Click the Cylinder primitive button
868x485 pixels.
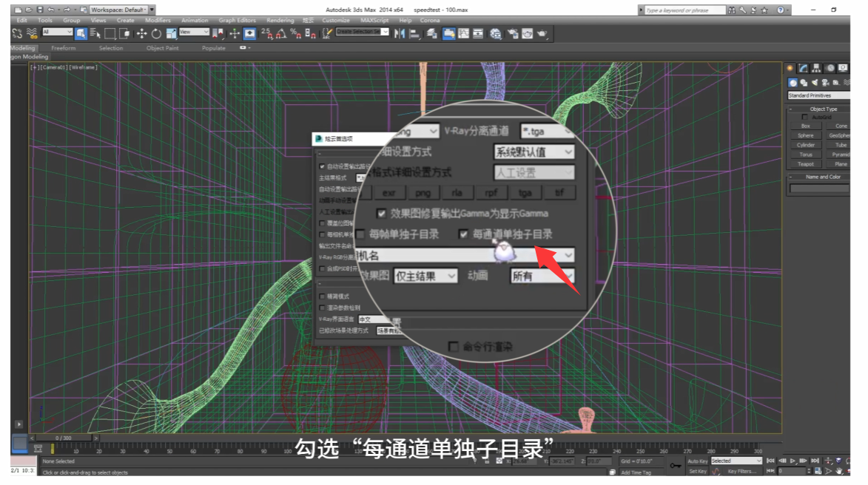(806, 145)
